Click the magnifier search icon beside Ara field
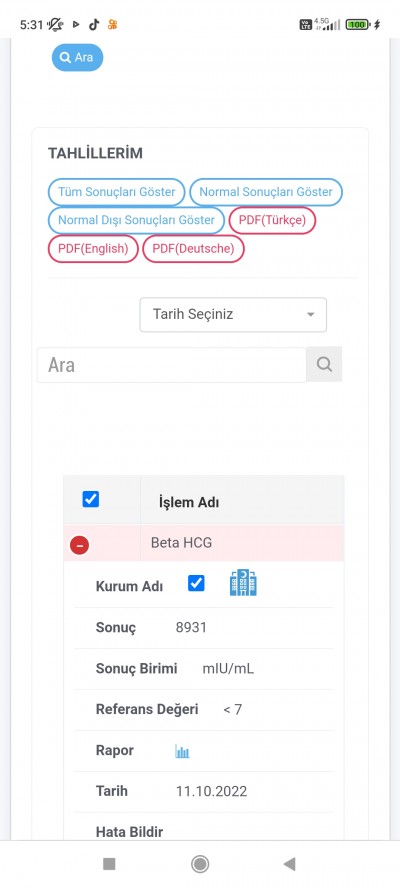 324,364
